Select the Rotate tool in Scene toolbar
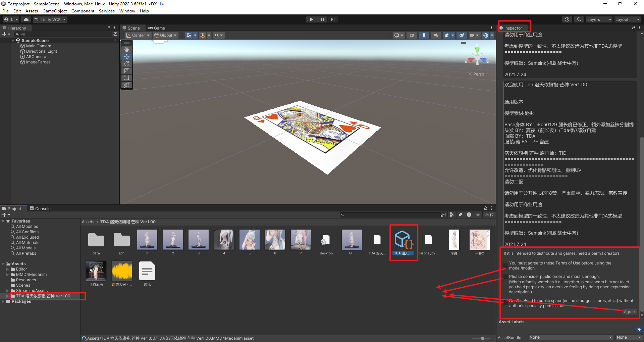Screen dimensions: 644x342 127,64
